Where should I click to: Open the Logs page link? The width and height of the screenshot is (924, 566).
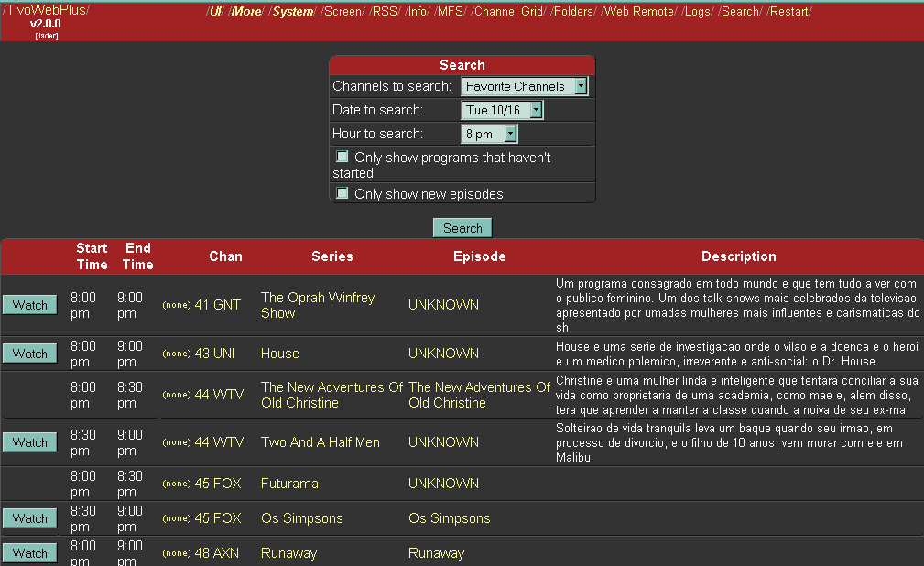698,12
